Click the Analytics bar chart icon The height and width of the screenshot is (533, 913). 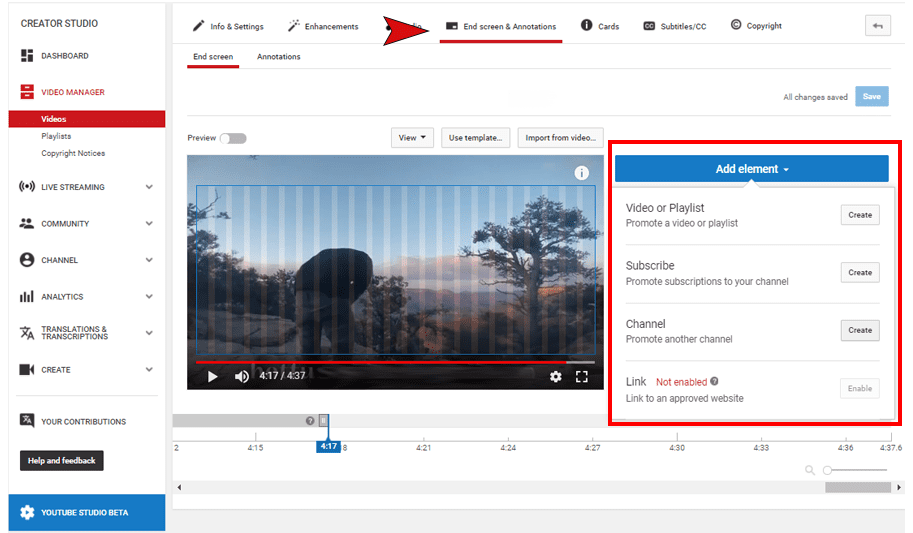(27, 296)
